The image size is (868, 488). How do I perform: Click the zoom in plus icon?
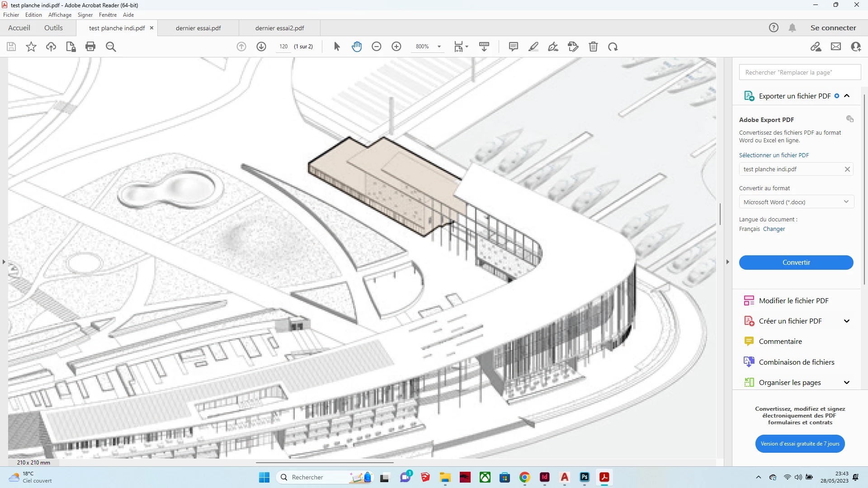pyautogui.click(x=396, y=47)
